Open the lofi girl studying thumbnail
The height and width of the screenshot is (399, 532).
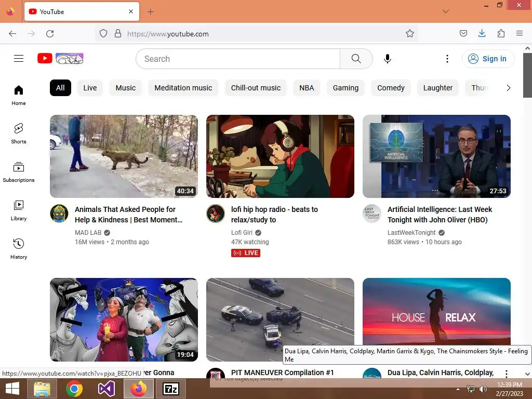(280, 156)
